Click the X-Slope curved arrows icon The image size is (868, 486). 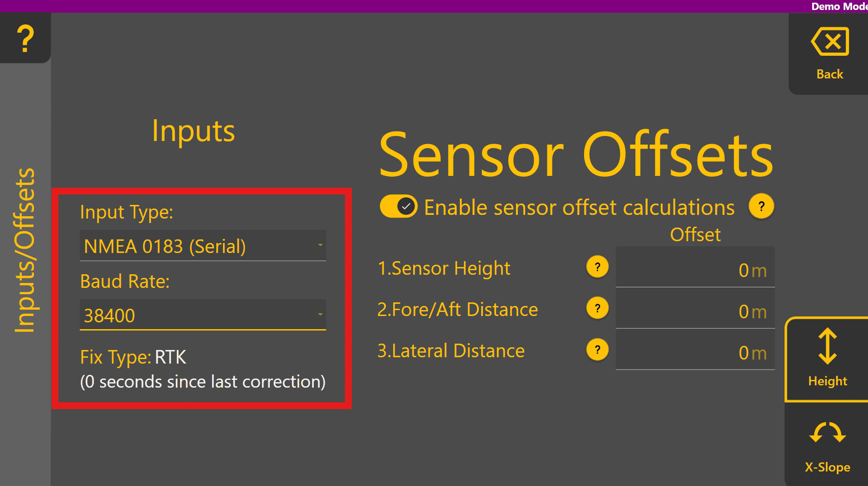click(x=827, y=433)
